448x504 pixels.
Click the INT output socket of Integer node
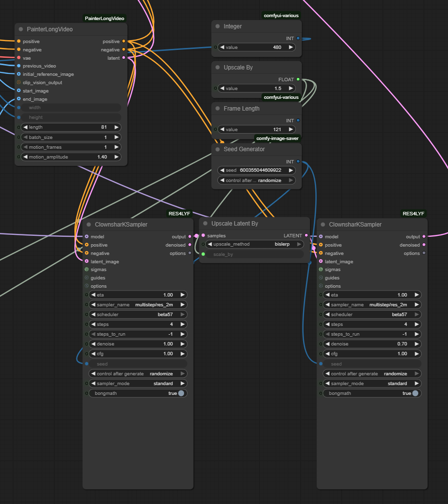click(x=298, y=38)
